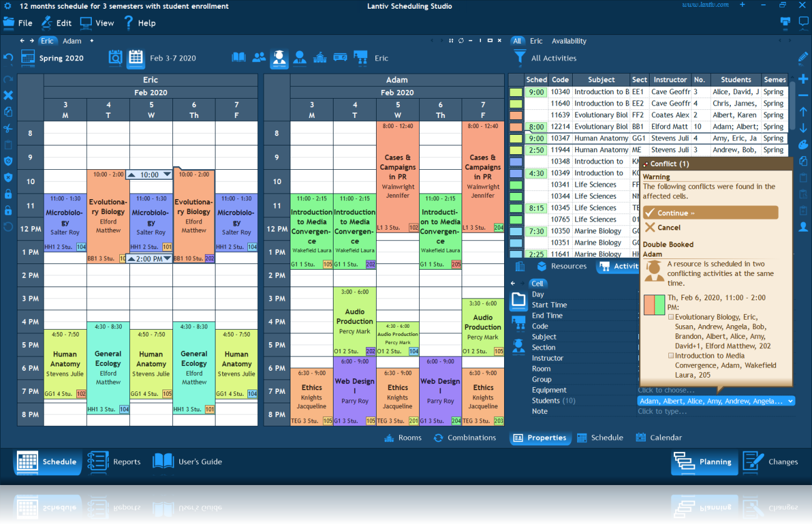Select the school building rooms view icon
This screenshot has width=812, height=525.
click(320, 57)
